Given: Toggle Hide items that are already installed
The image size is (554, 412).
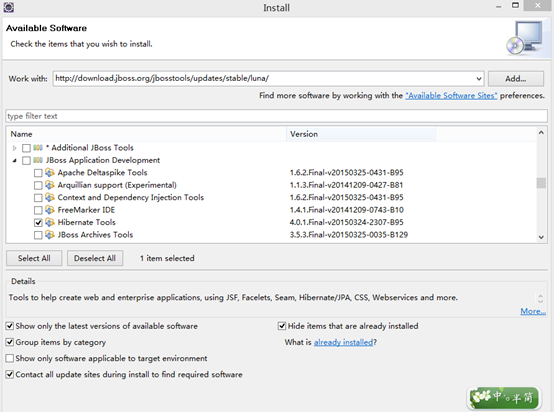Looking at the screenshot, I should [282, 326].
